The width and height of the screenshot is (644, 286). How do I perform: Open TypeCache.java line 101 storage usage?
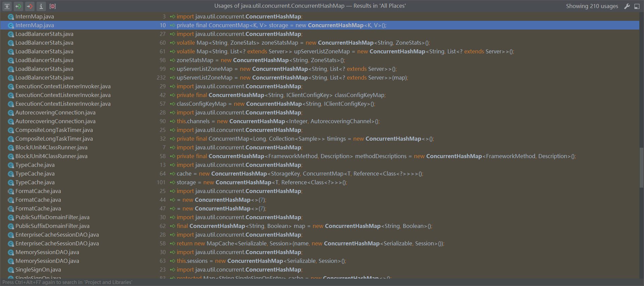320,182
